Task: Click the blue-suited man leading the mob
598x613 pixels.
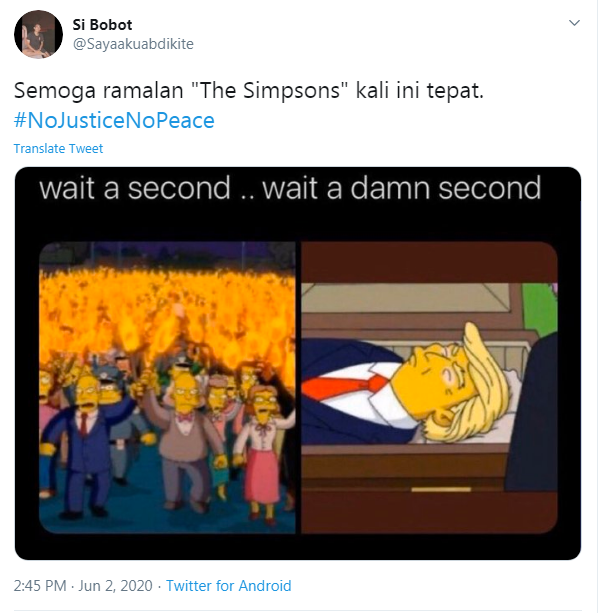Action: (84, 440)
